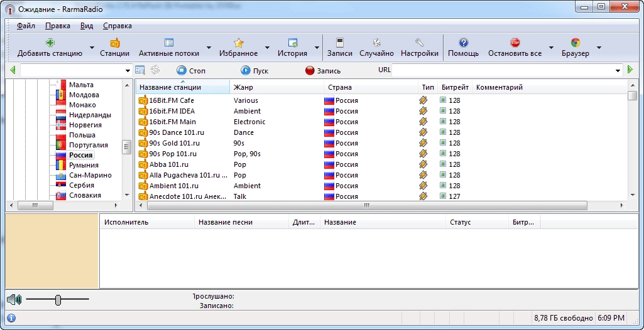Sort by Жанр column header
Viewport: 644px width, 330px height.
277,87
